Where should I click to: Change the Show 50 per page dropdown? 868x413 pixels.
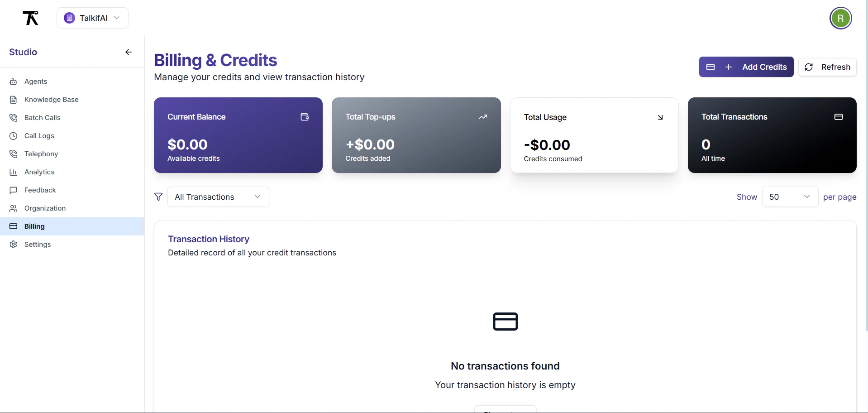pyautogui.click(x=789, y=197)
